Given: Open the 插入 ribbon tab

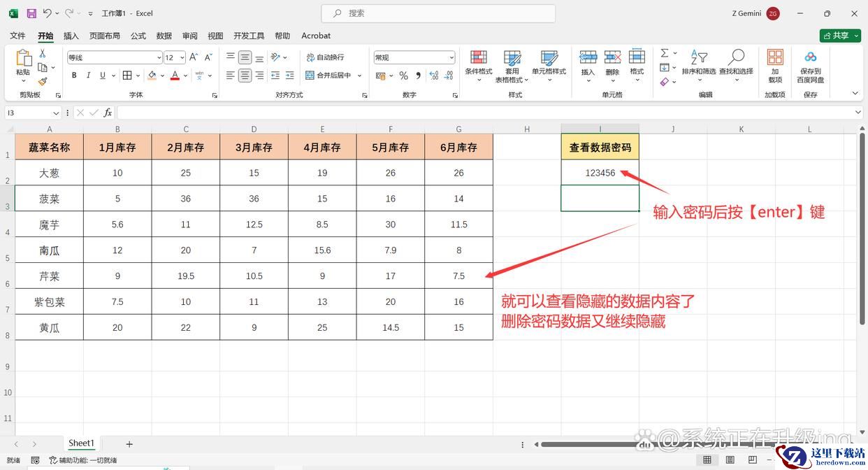Looking at the screenshot, I should (x=71, y=36).
